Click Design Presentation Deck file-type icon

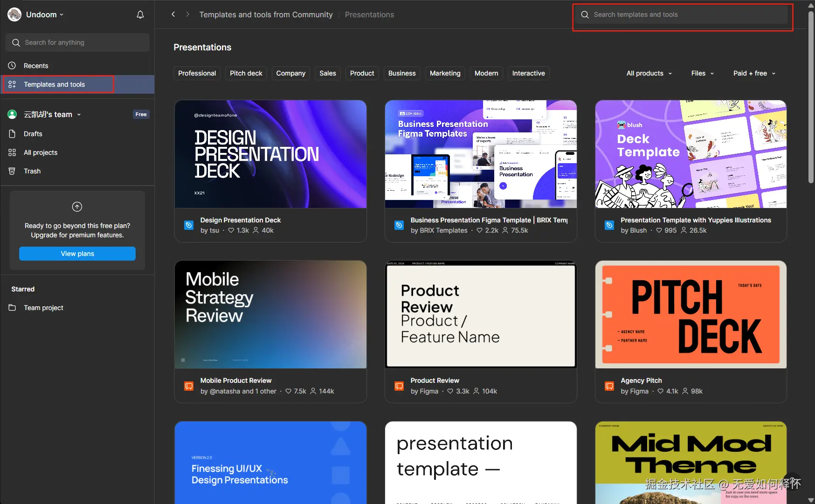pyautogui.click(x=189, y=225)
